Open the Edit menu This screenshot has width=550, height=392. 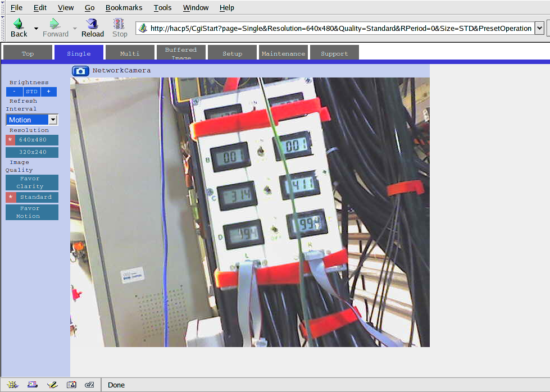click(x=40, y=8)
